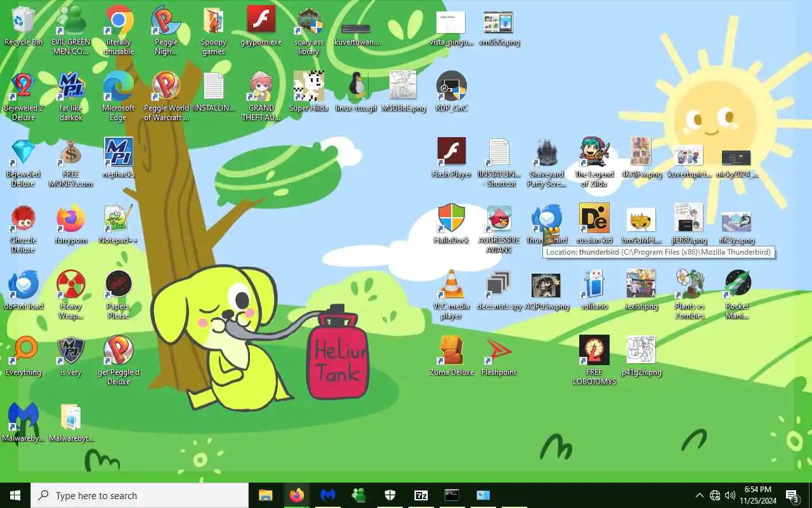
Task: Launch the Heavy Weap... game shortcut
Action: coord(71,295)
